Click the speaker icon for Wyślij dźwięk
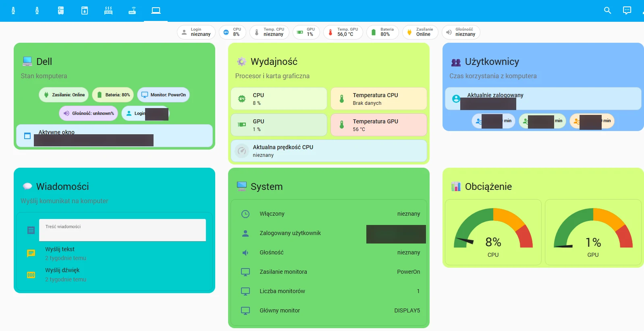 tap(31, 275)
